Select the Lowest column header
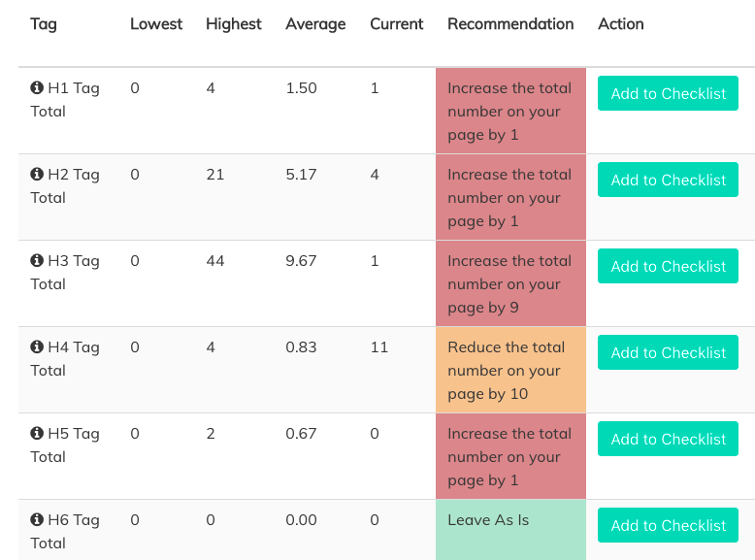This screenshot has width=755, height=560. tap(156, 24)
